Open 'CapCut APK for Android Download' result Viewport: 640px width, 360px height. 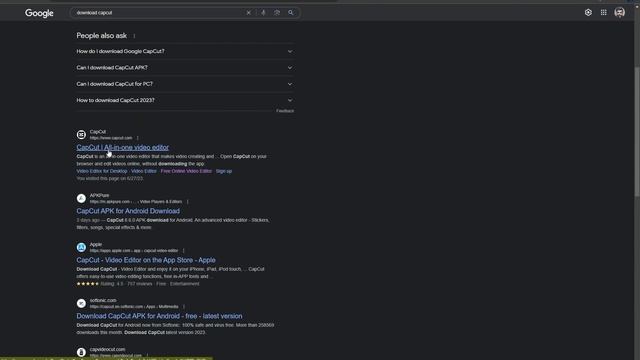(x=128, y=211)
